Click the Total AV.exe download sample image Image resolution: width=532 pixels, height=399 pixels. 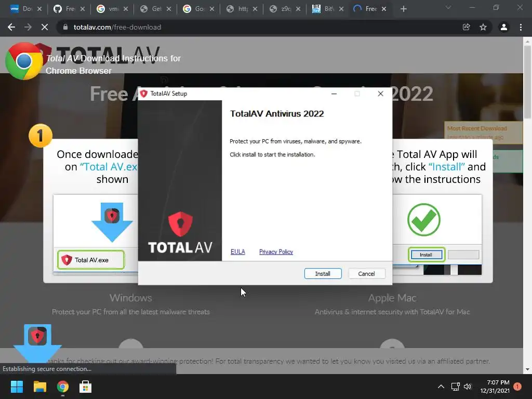(91, 260)
